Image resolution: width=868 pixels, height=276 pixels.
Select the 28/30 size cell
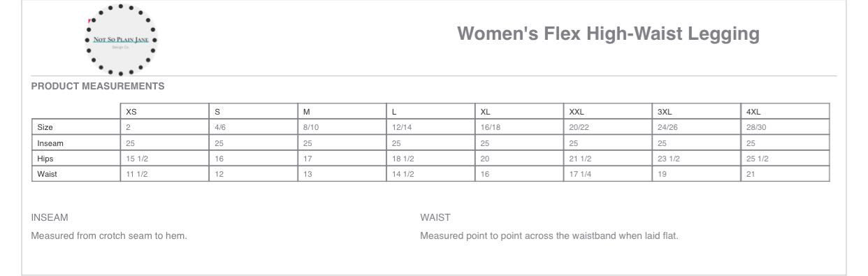(785, 127)
